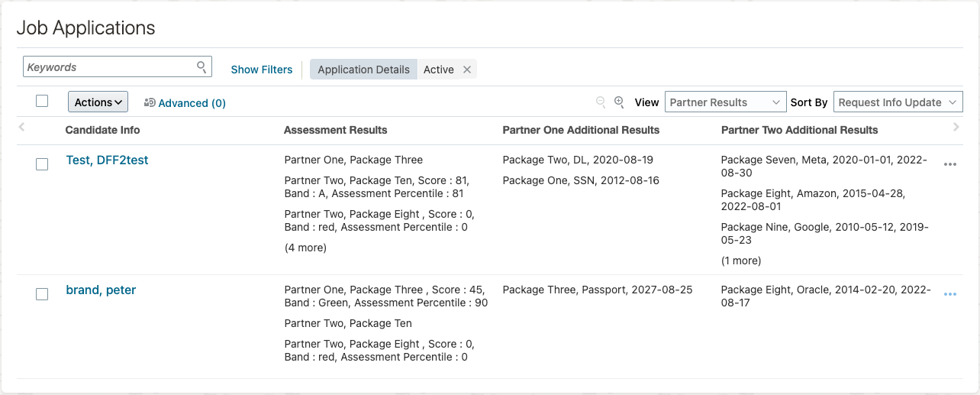Image resolution: width=980 pixels, height=395 pixels.
Task: Select the brand, peter row checkbox
Action: pos(42,294)
